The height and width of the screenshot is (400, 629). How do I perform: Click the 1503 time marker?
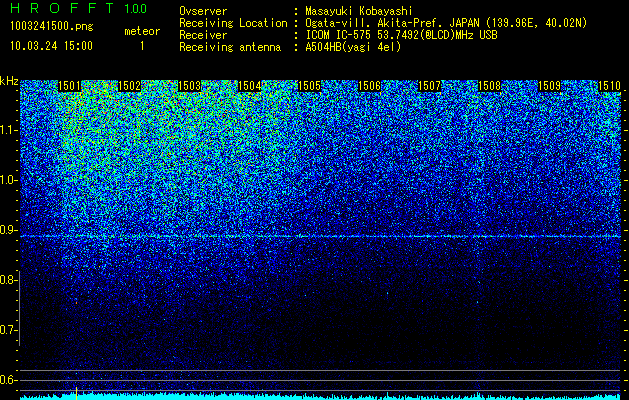189,86
